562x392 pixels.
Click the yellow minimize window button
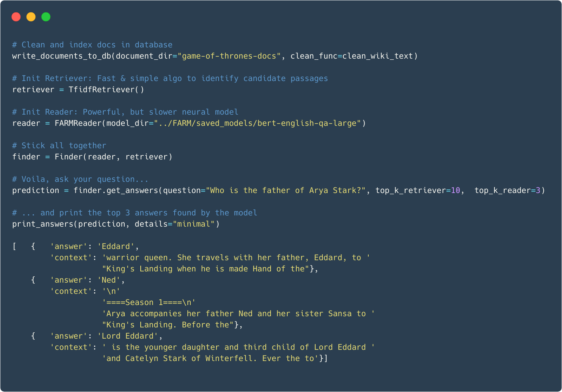(31, 17)
